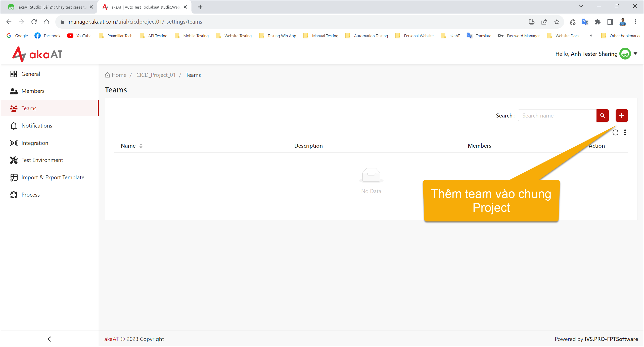Open the Website Docs bookmark folder
644x347 pixels.
tap(563, 36)
